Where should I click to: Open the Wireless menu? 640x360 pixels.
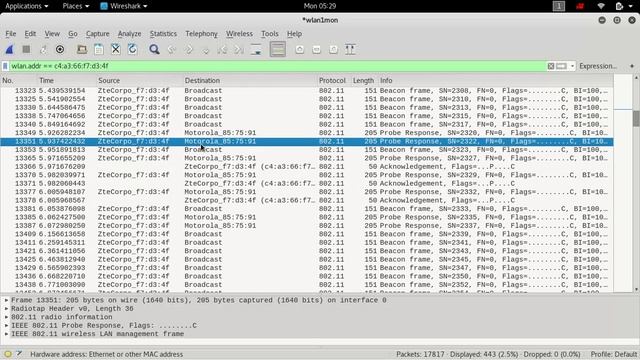[239, 34]
